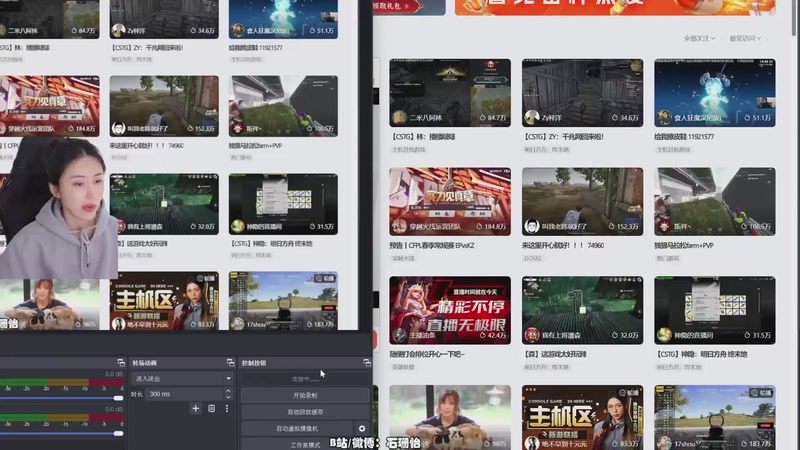
Task: Open title 【CSTG】ZY: 千兆网回来啦! in browser
Action: tap(564, 137)
